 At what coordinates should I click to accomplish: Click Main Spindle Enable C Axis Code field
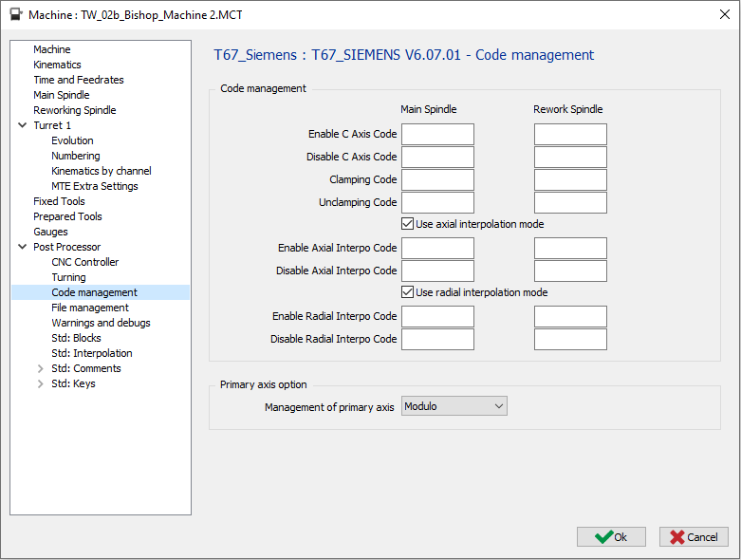[437, 134]
